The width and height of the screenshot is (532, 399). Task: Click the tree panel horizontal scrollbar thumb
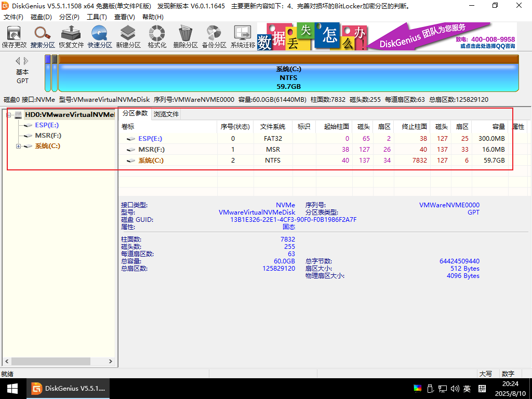coord(51,362)
